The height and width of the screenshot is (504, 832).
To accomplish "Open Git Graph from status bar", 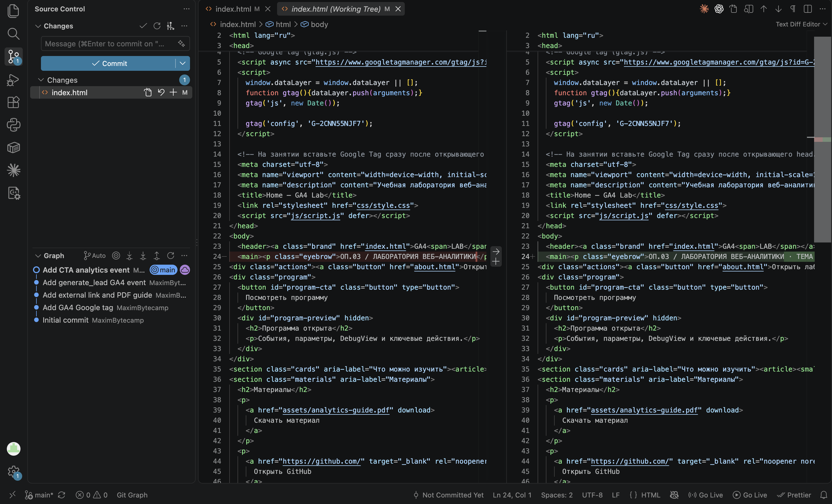I will pyautogui.click(x=132, y=495).
